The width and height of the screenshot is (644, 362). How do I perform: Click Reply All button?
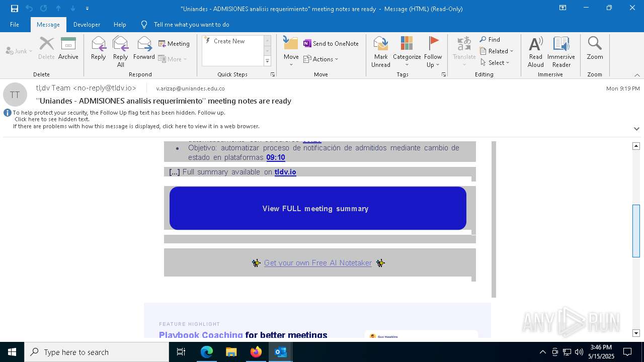click(x=121, y=51)
